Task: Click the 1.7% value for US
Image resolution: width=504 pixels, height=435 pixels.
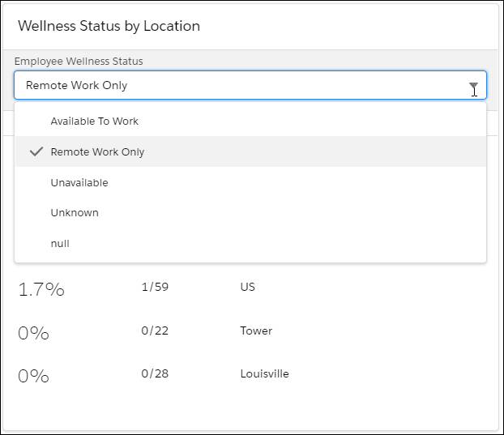Action: (41, 289)
